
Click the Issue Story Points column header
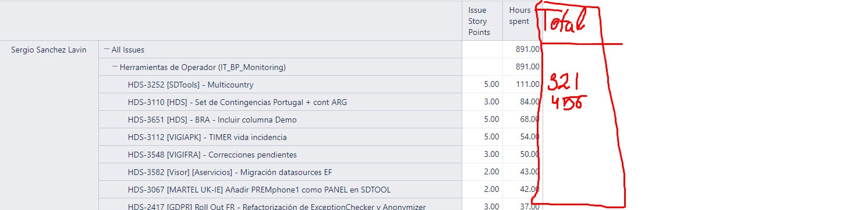(x=482, y=21)
